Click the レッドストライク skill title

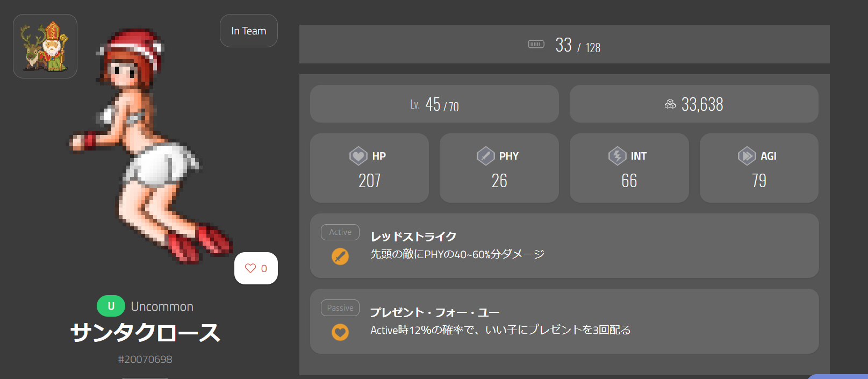coord(413,237)
